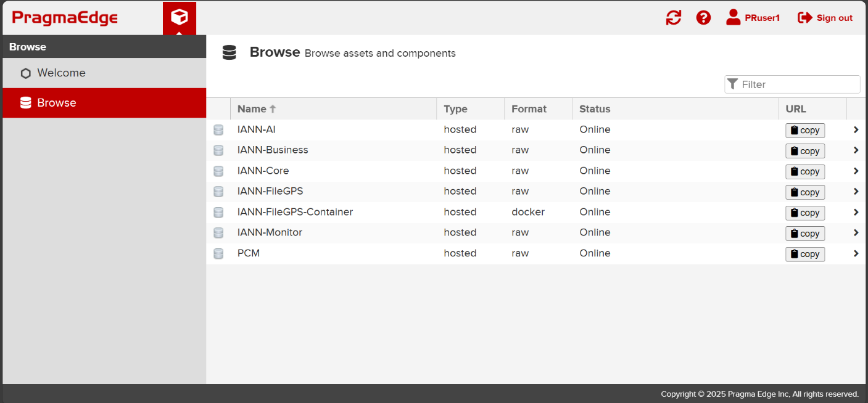Click the Sign out arrow icon
The height and width of the screenshot is (403, 868).
point(805,17)
